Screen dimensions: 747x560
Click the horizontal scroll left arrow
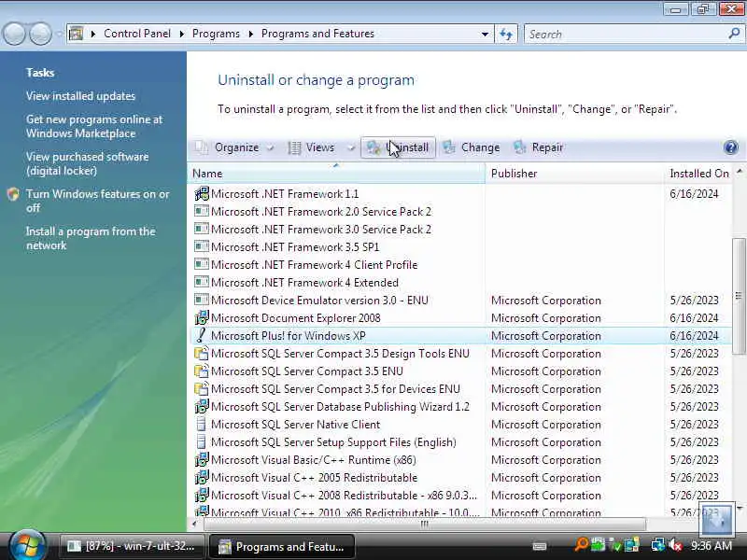click(194, 525)
